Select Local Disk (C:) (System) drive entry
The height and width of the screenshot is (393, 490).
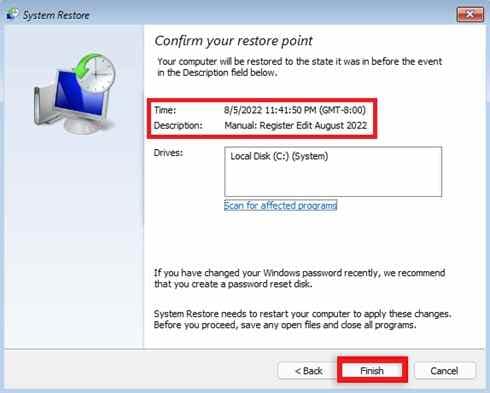click(x=279, y=156)
